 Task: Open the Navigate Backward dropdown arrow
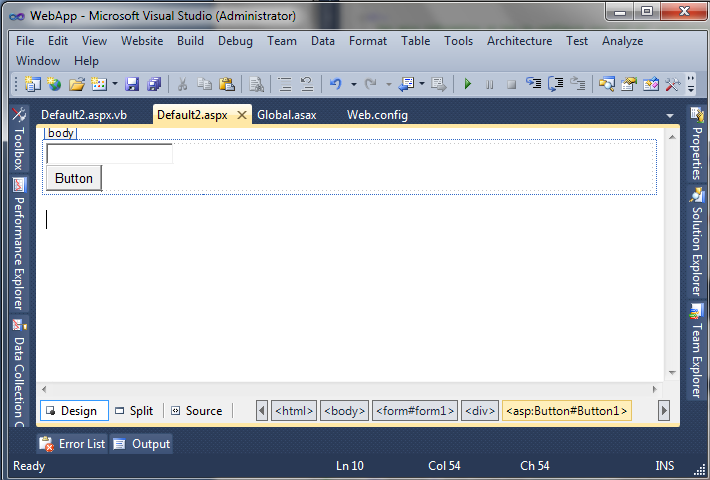coord(422,84)
